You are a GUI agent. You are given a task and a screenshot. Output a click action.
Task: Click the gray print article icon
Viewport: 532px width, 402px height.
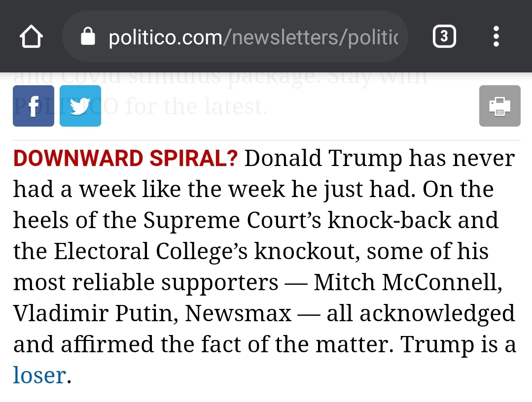click(500, 106)
